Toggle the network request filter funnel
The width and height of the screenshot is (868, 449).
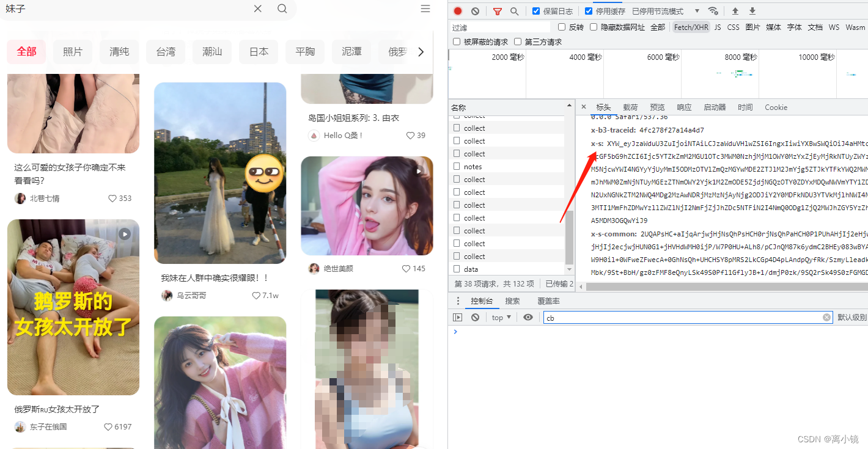pyautogui.click(x=497, y=10)
